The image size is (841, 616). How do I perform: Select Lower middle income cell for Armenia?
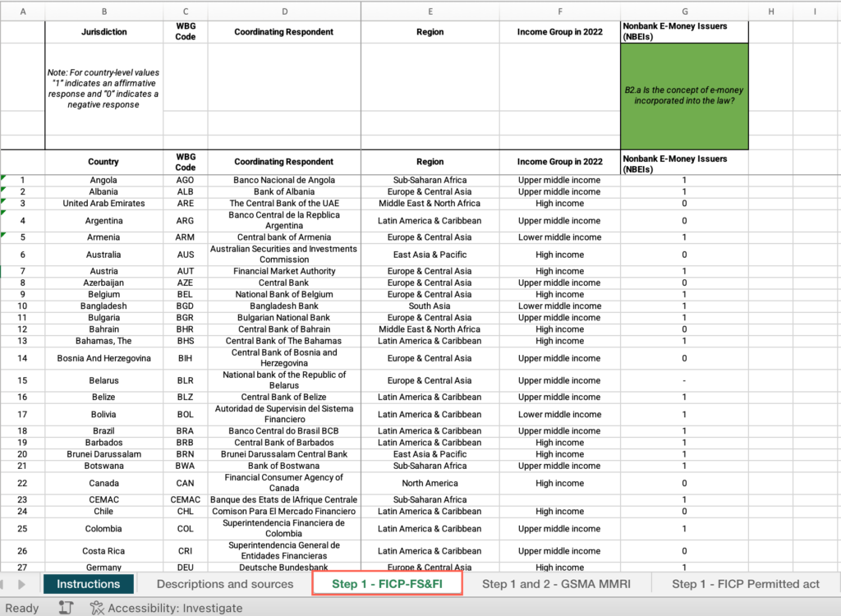pos(559,237)
